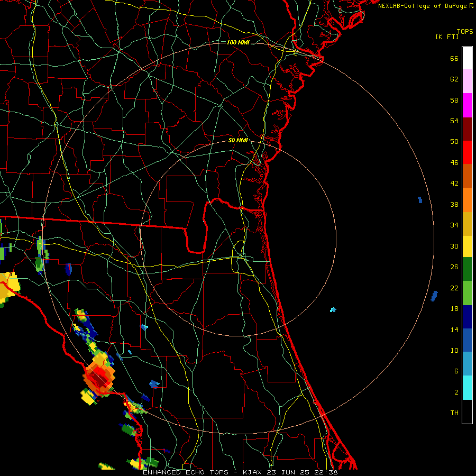Click the legend value 42

(x=454, y=184)
